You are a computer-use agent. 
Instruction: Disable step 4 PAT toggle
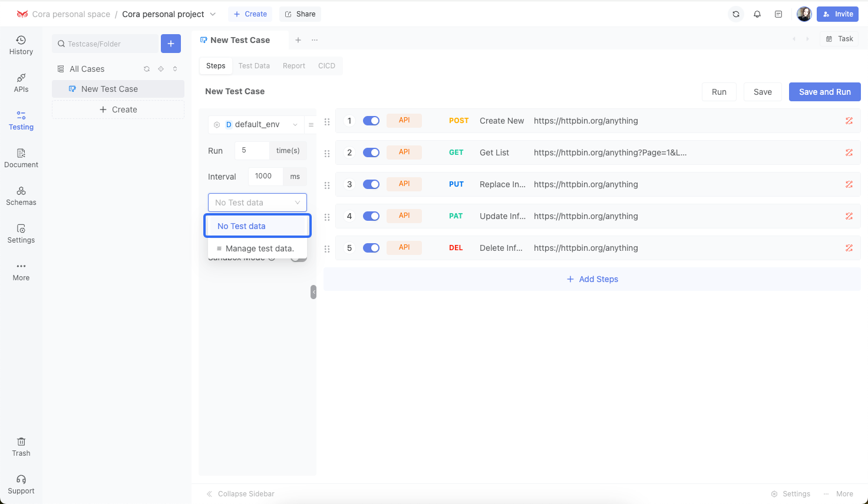pos(371,216)
